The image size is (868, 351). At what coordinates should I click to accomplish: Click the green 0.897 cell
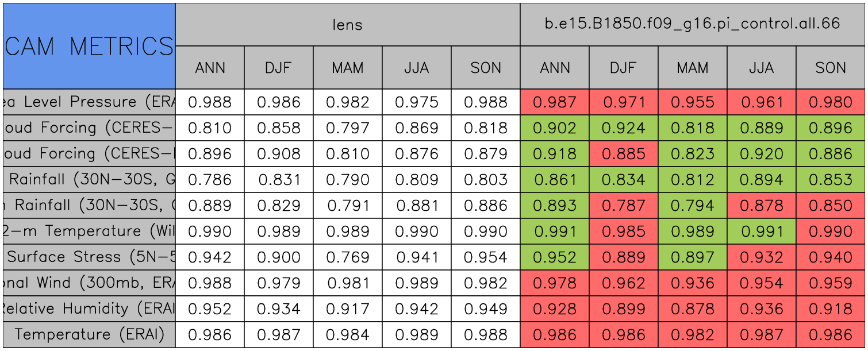pos(693,257)
